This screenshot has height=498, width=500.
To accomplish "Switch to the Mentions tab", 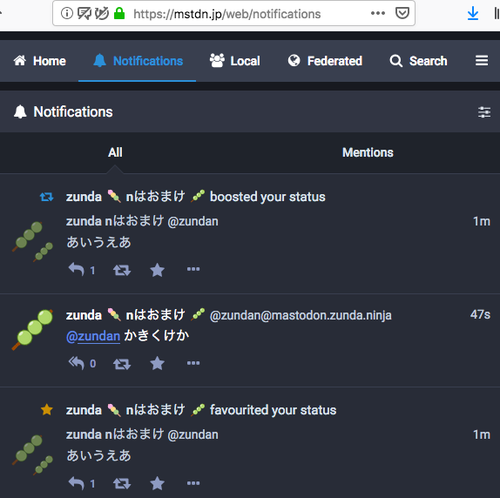I will (368, 152).
